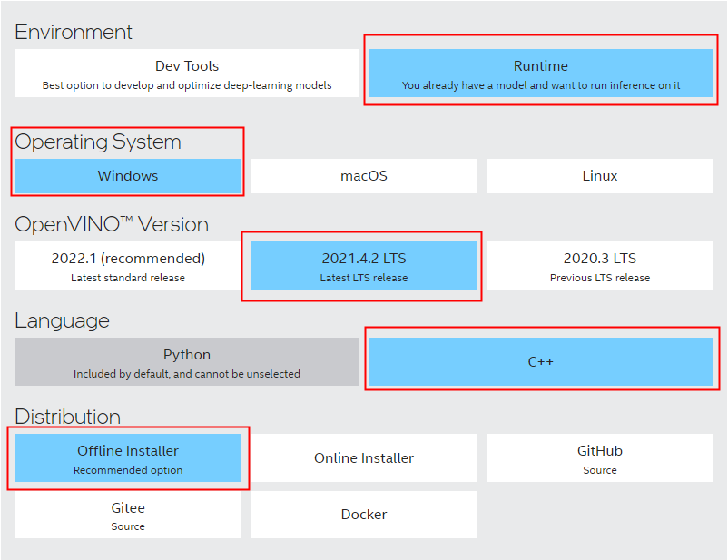The width and height of the screenshot is (728, 560).
Task: Pick the Offline Installer distribution
Action: pyautogui.click(x=128, y=457)
